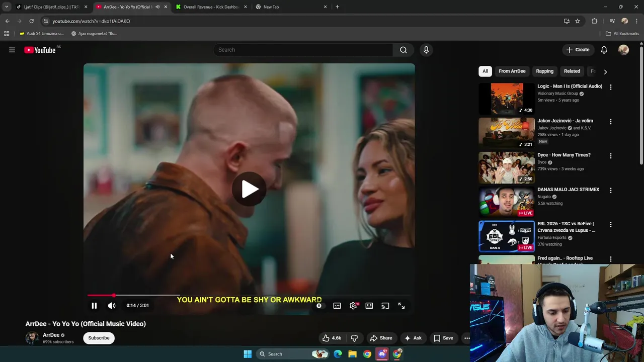
Task: Reload the page in Chrome
Action: (31, 21)
